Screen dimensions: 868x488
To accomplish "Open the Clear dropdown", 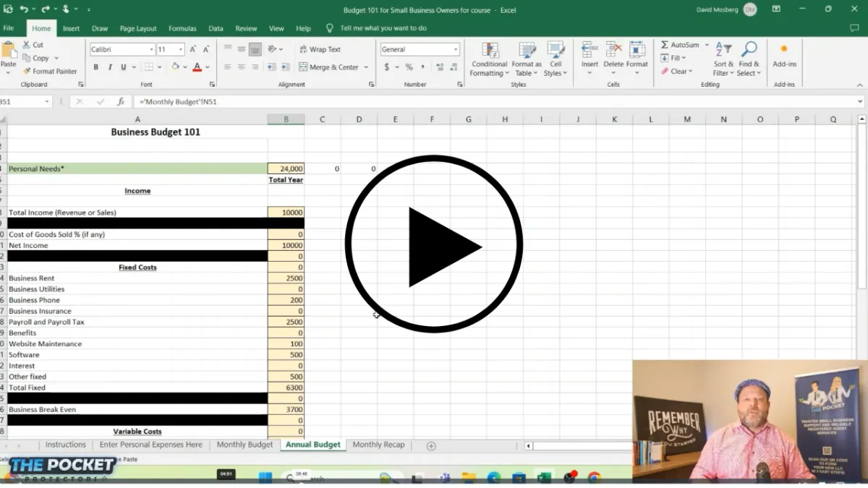I will click(x=676, y=71).
